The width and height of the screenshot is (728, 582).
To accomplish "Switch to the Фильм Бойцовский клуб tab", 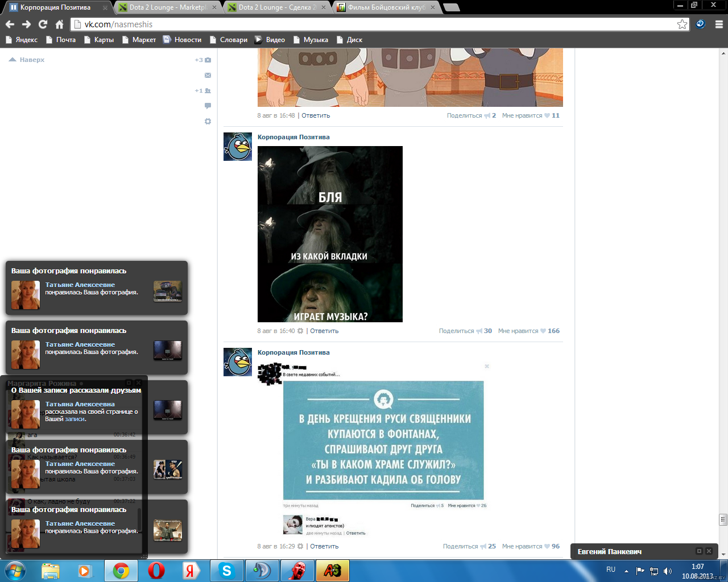I will (386, 7).
